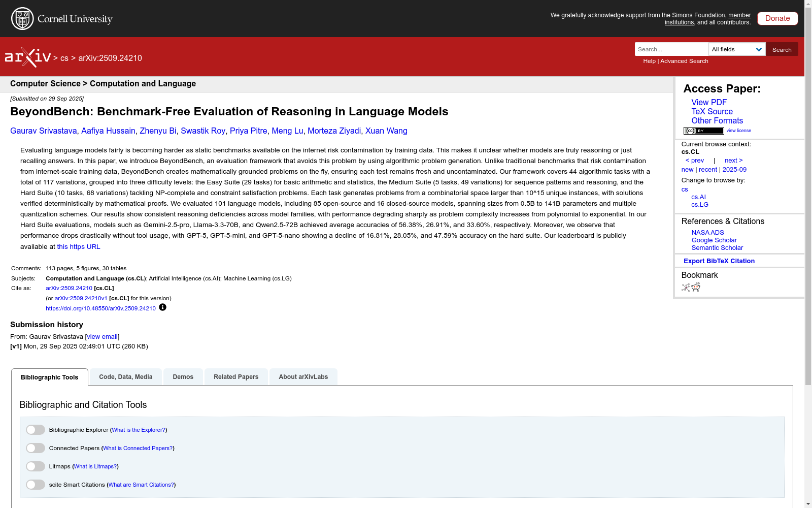The height and width of the screenshot is (508, 812).
Task: Open author Swastik Roy link
Action: (203, 131)
